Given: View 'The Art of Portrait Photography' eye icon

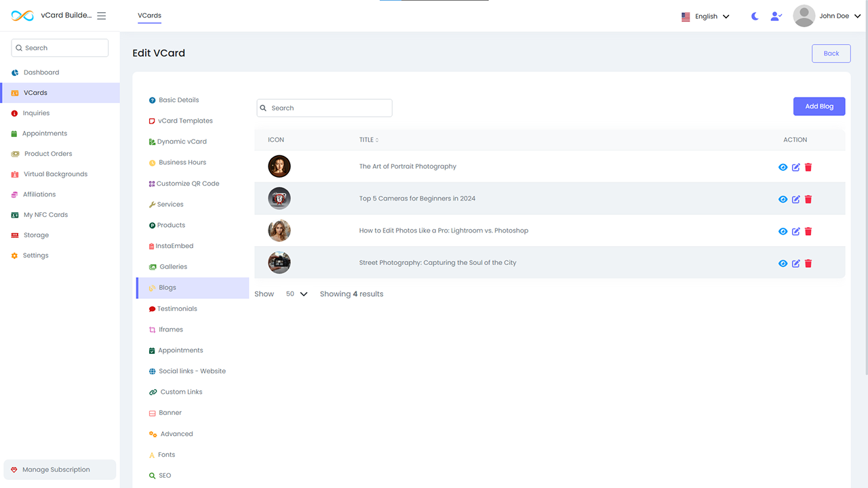Looking at the screenshot, I should click(x=783, y=167).
